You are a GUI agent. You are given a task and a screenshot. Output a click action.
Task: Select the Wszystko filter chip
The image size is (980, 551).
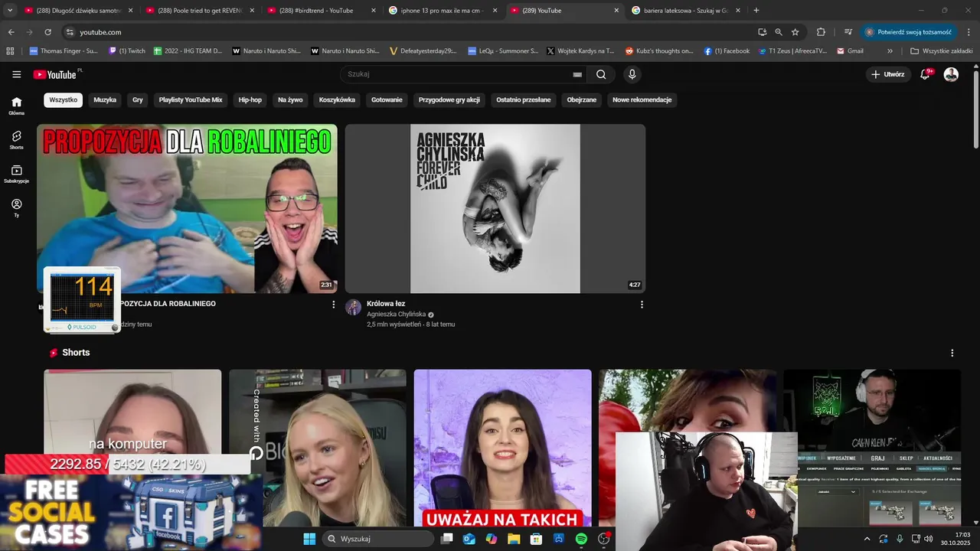coord(64,99)
